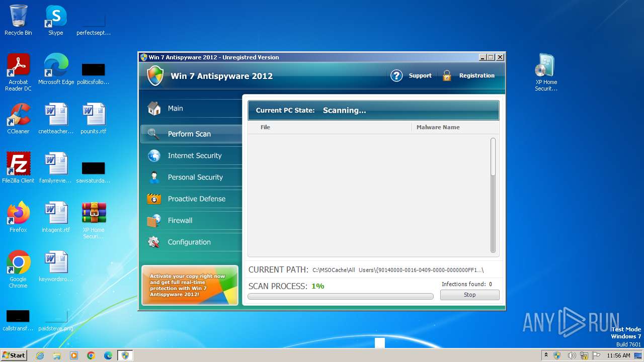
Task: Open the Windows Start button
Action: click(x=14, y=355)
